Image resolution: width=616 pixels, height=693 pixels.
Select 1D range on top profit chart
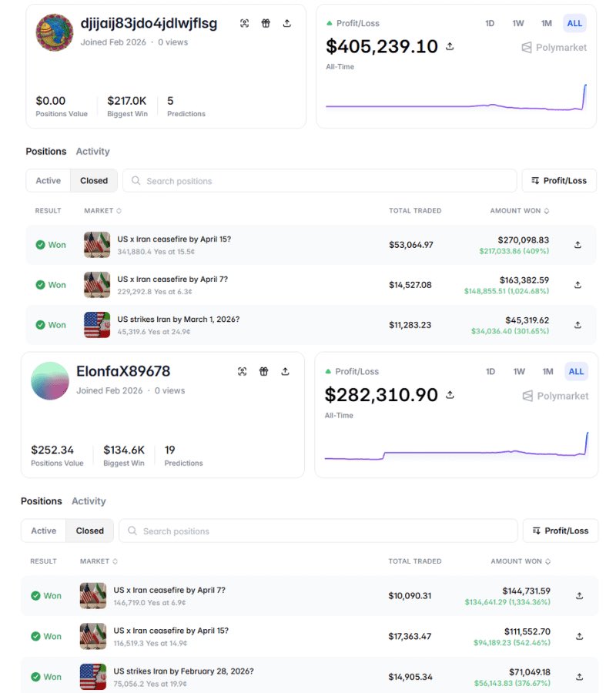coord(490,23)
